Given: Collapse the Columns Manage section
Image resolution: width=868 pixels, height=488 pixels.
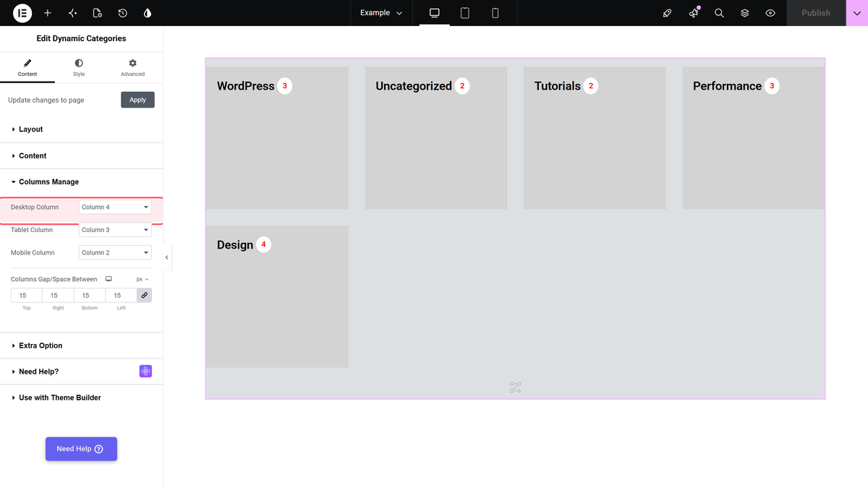Looking at the screenshot, I should click(81, 182).
